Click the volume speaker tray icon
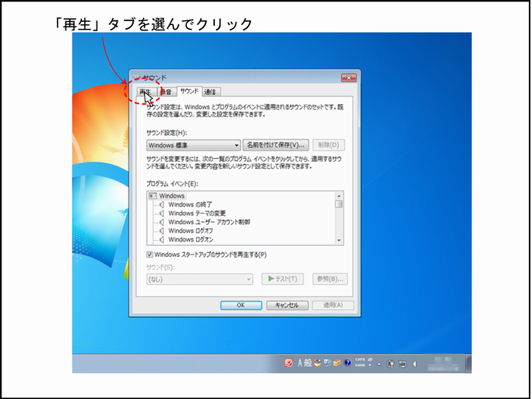The width and height of the screenshot is (532, 399). click(x=414, y=364)
